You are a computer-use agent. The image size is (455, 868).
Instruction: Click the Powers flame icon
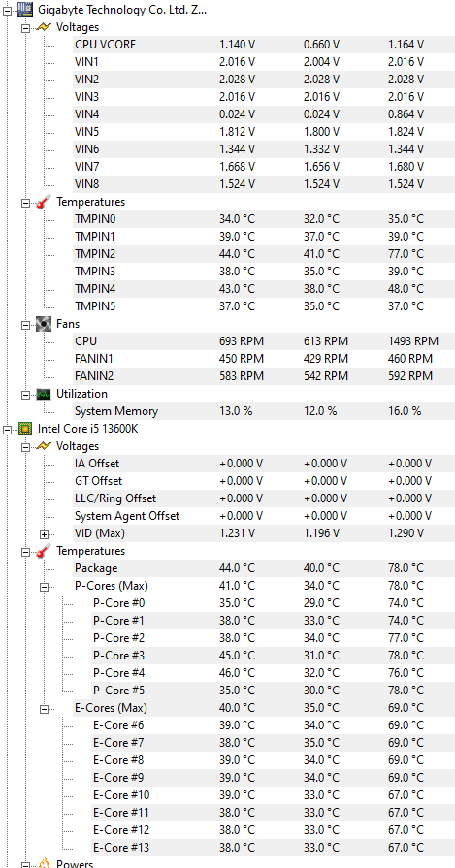44,863
